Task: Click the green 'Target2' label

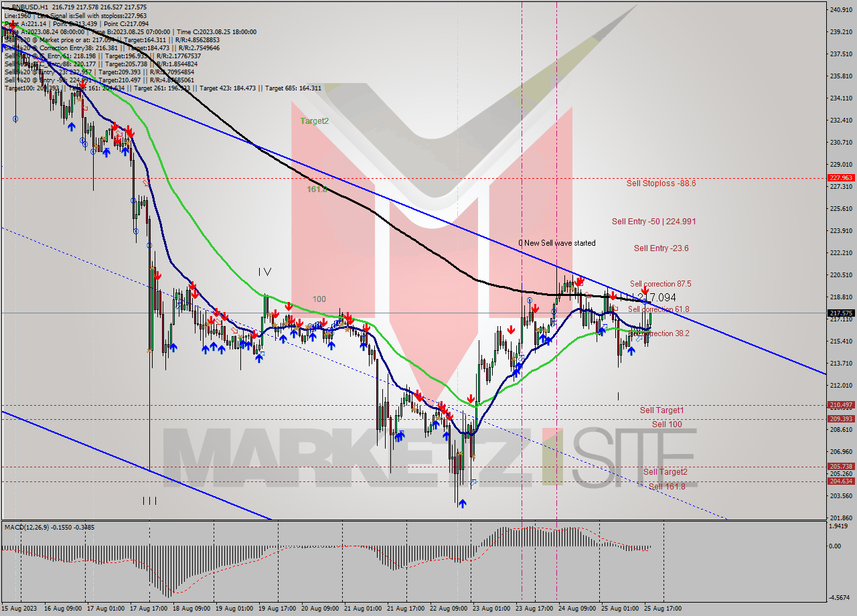Action: coord(315,121)
